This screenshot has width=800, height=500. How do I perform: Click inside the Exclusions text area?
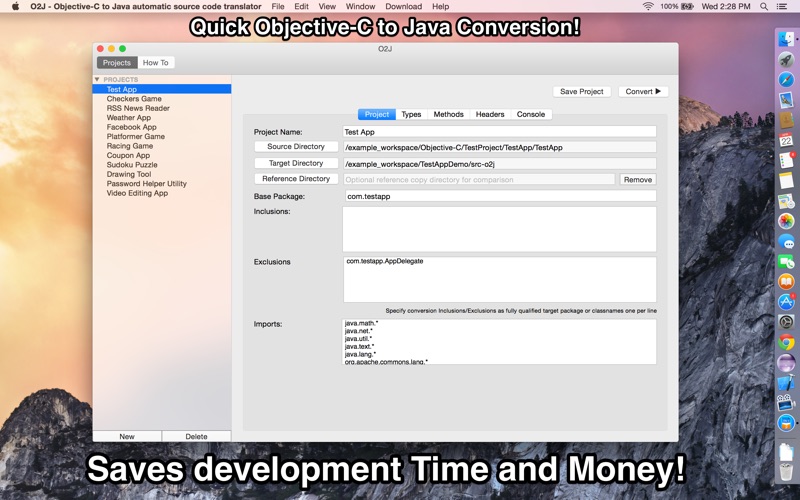pyautogui.click(x=499, y=280)
